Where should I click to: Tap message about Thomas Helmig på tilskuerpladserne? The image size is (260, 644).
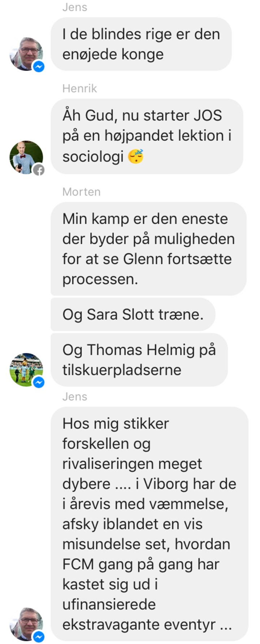pyautogui.click(x=139, y=360)
